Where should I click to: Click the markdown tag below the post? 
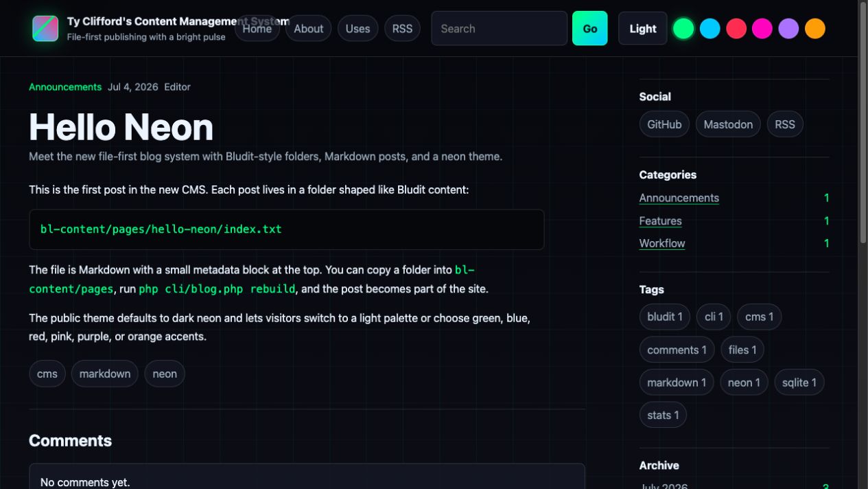[x=105, y=374]
